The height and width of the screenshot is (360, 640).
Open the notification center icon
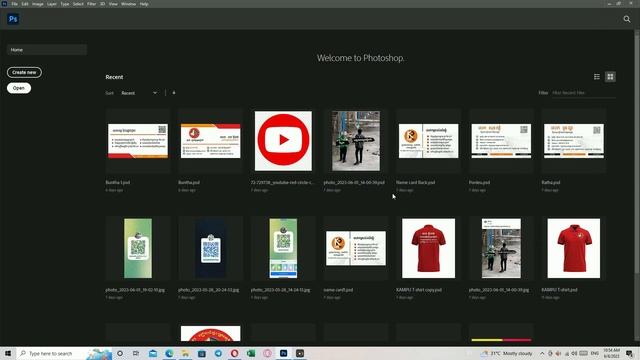click(x=629, y=353)
